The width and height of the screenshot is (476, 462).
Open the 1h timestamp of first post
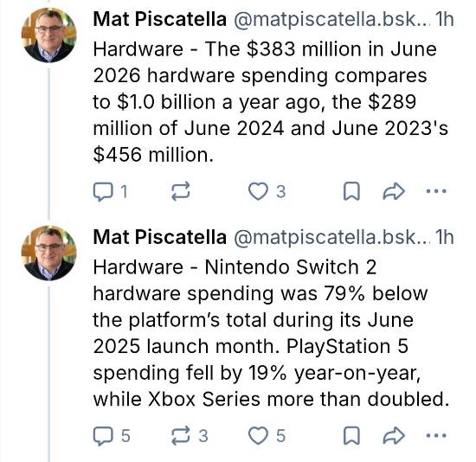[x=445, y=19]
